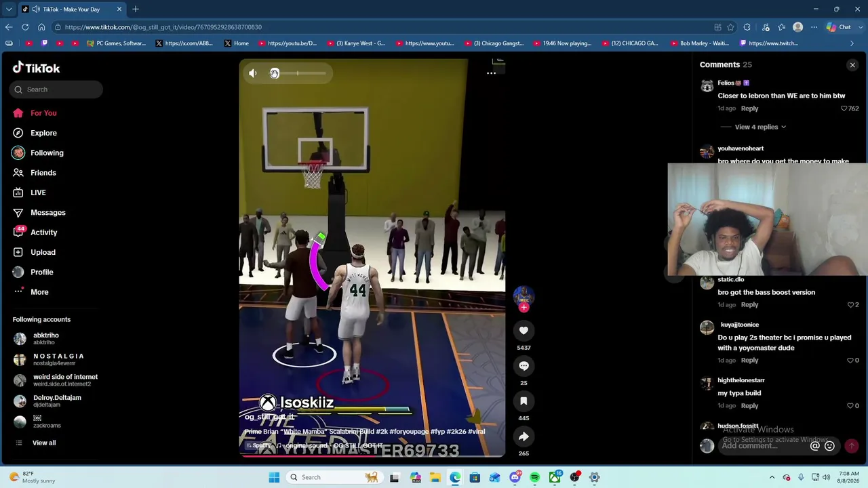Open the og_still_got_it username on the video
Screen dimensions: 868x488
(269, 417)
